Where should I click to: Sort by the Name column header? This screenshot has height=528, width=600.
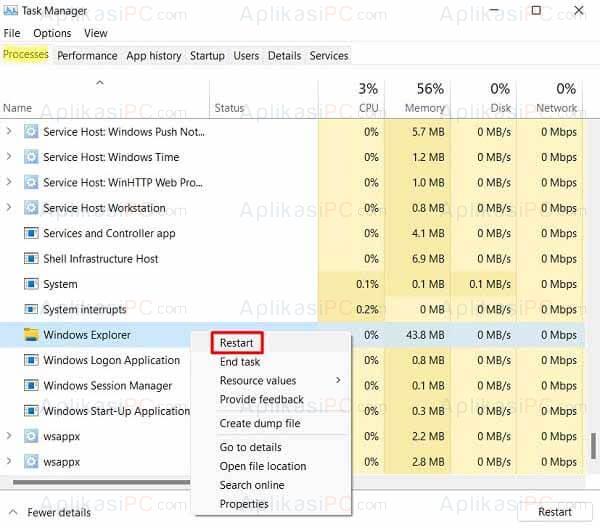tap(18, 108)
